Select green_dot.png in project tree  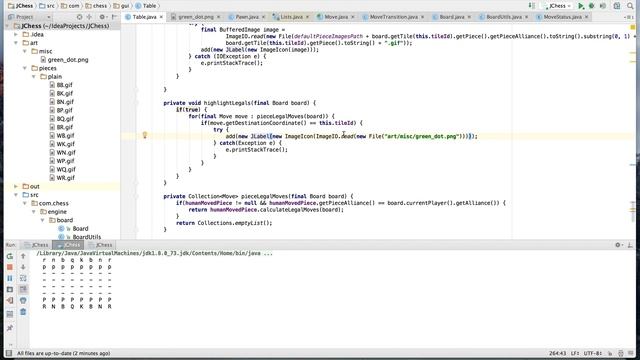point(64,60)
